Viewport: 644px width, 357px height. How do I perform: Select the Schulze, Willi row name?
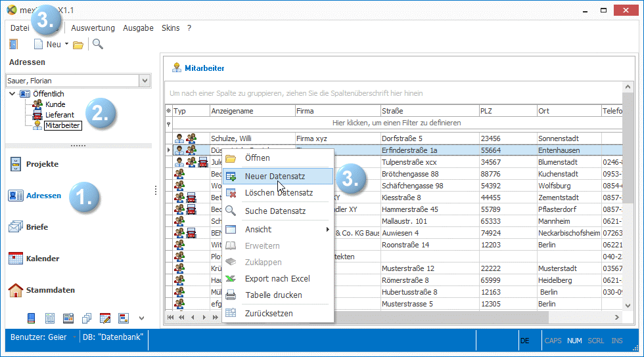click(x=231, y=138)
